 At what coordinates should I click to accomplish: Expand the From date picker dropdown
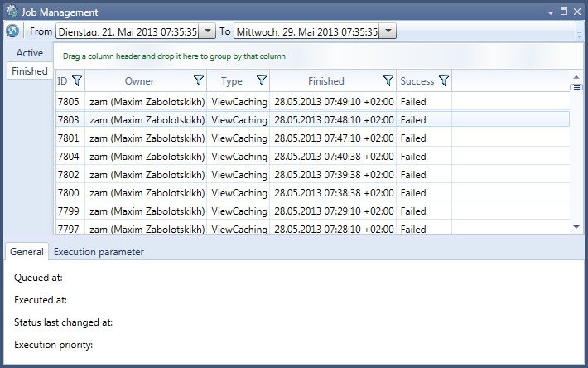click(207, 31)
